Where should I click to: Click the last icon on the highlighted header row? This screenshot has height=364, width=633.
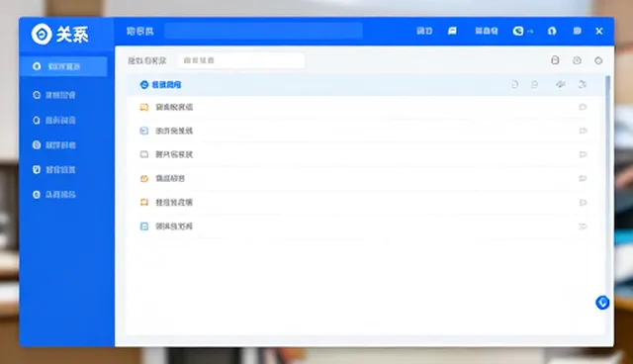point(583,84)
